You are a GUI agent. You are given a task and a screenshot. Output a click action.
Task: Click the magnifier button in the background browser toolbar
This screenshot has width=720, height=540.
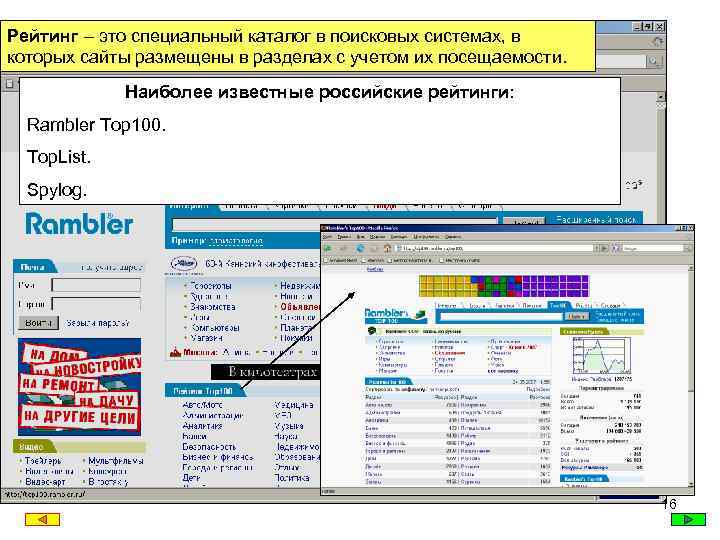pos(654,61)
